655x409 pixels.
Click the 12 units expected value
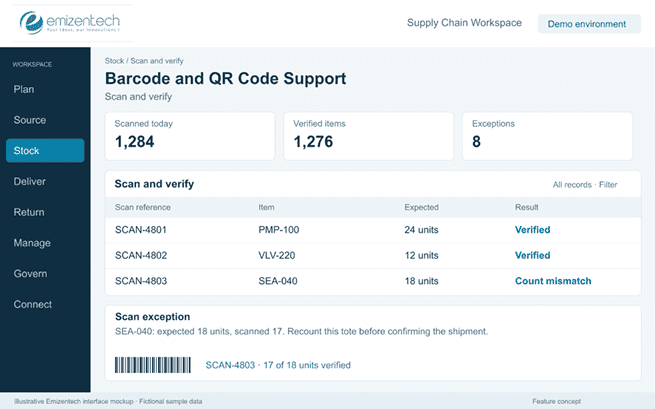point(421,256)
